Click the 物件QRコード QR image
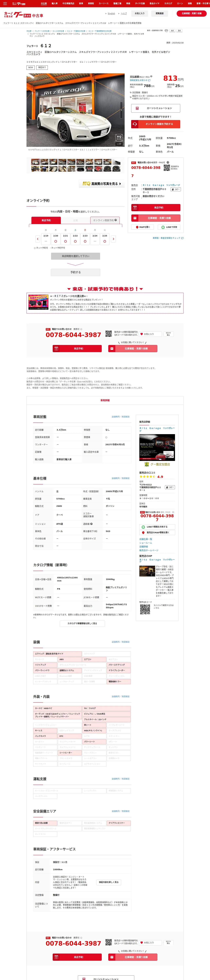This screenshot has width=210, height=980. point(145,609)
